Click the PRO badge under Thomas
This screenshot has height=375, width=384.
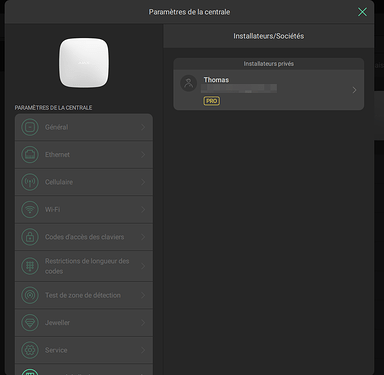pos(212,101)
